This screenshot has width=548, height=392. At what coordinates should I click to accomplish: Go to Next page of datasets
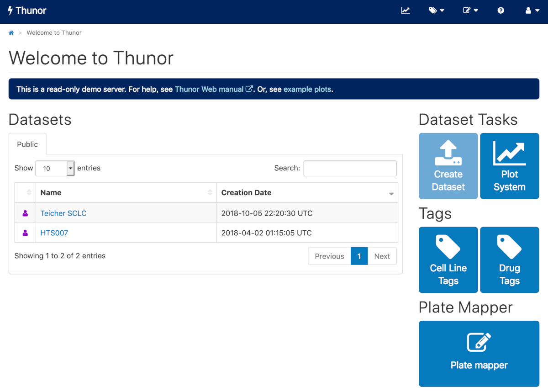[x=382, y=256]
